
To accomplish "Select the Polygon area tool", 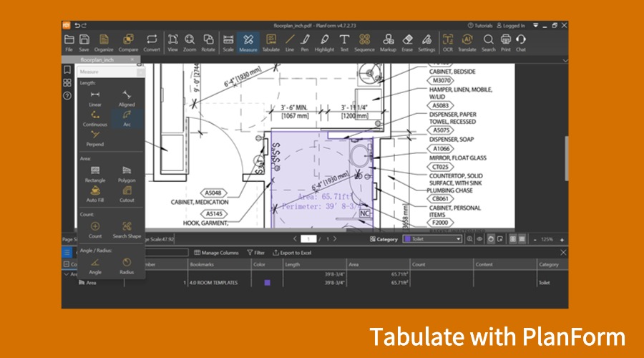I will [127, 174].
